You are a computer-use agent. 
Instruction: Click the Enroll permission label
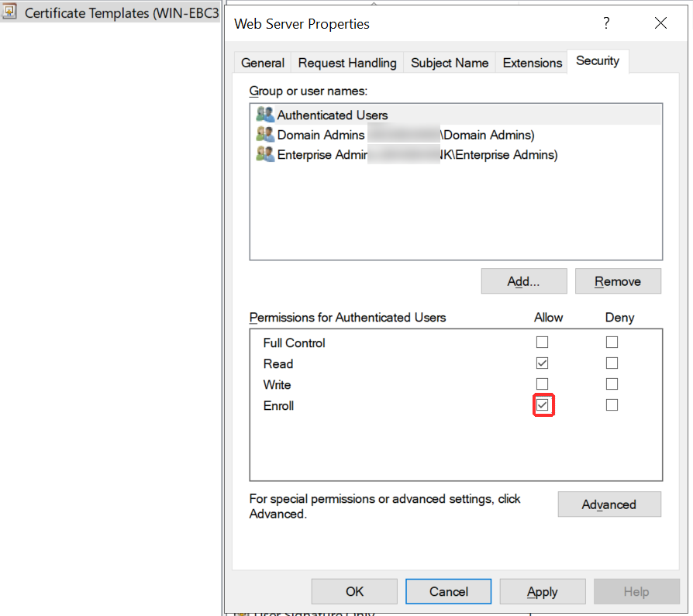278,406
